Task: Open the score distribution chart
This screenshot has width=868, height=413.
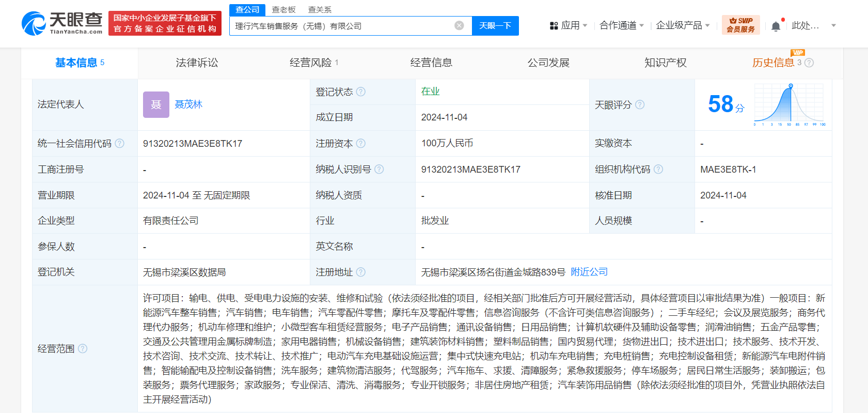Action: coord(790,105)
